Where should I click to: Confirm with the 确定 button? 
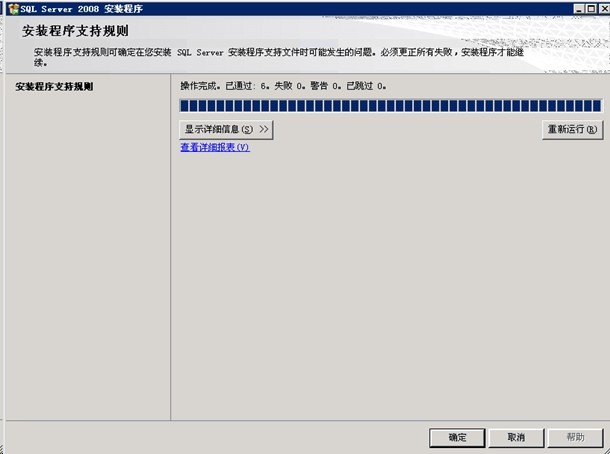[457, 438]
